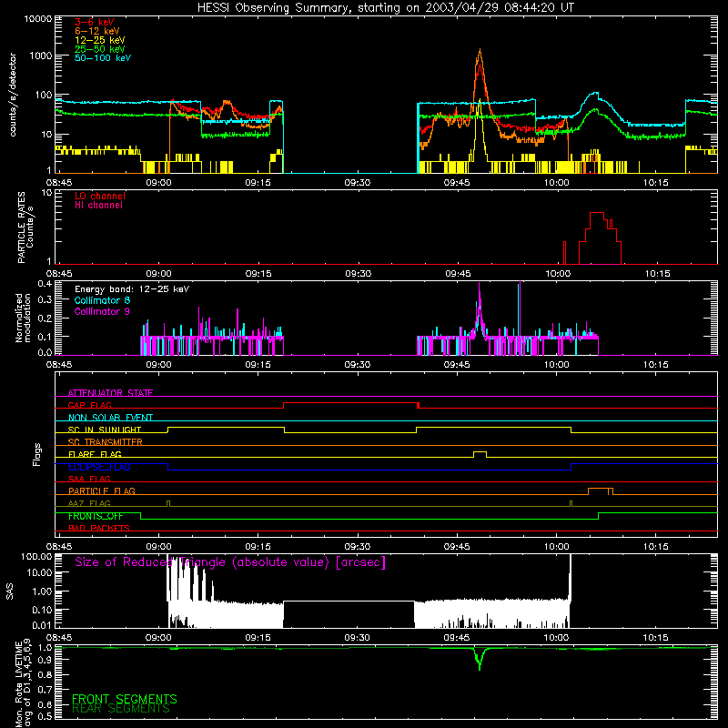This screenshot has height=728, width=728.
Task: Click the '0.8' tick of livetime panel
Action: [x=45, y=675]
